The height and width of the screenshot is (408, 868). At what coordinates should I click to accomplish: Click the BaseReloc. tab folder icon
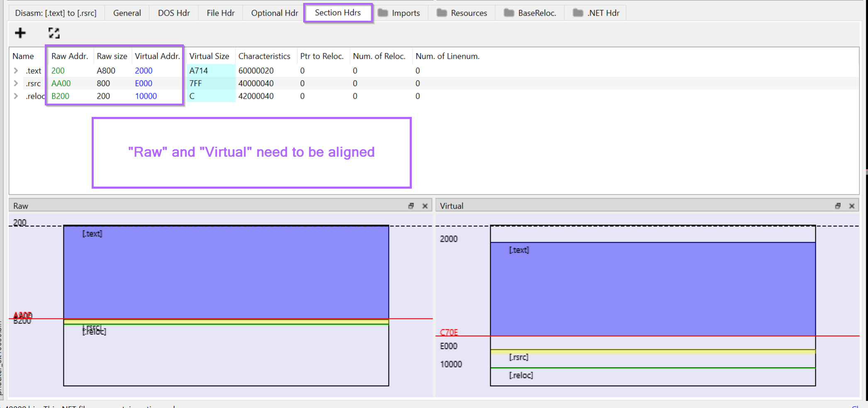click(509, 13)
